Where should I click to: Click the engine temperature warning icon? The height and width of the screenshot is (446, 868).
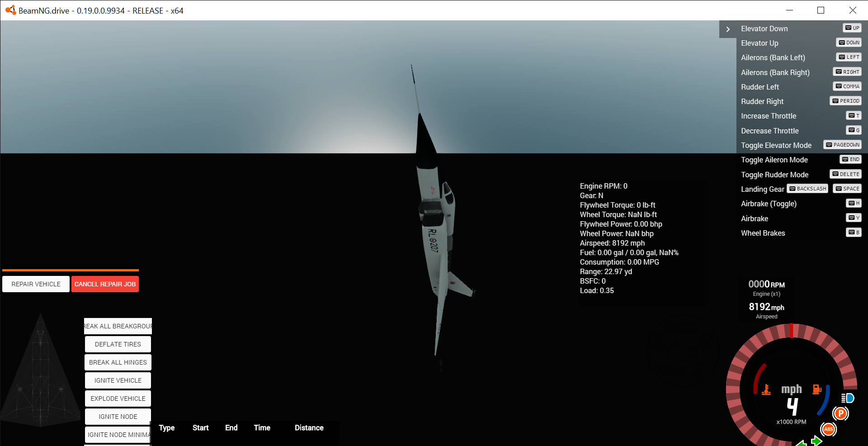point(766,389)
